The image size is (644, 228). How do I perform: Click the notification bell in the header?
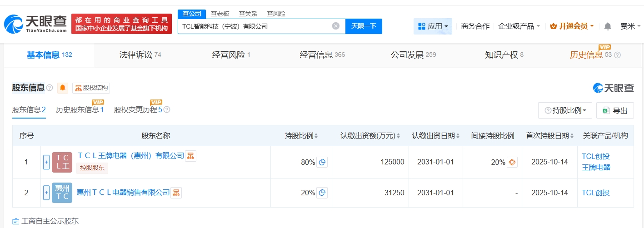click(x=608, y=26)
